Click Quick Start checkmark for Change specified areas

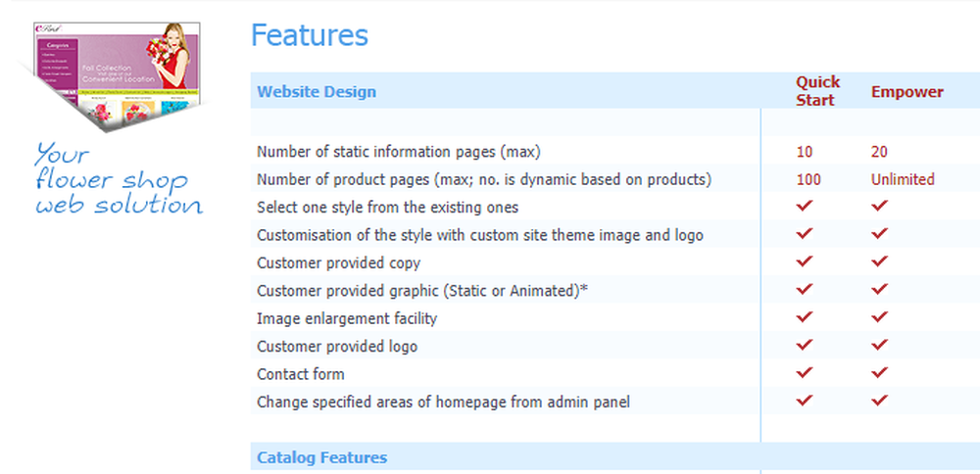(805, 400)
